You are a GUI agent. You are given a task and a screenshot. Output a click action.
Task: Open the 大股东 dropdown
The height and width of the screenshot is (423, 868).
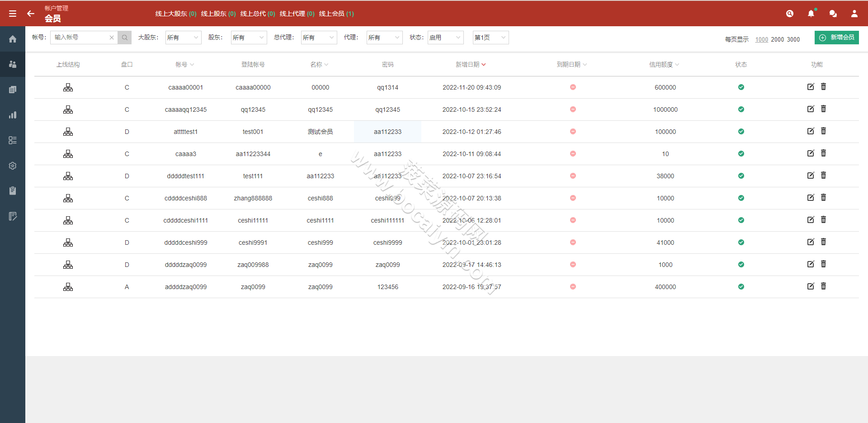[x=183, y=38]
